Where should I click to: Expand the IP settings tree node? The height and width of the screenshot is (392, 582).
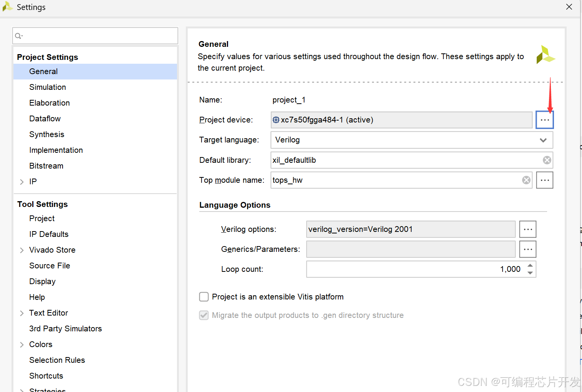point(22,182)
